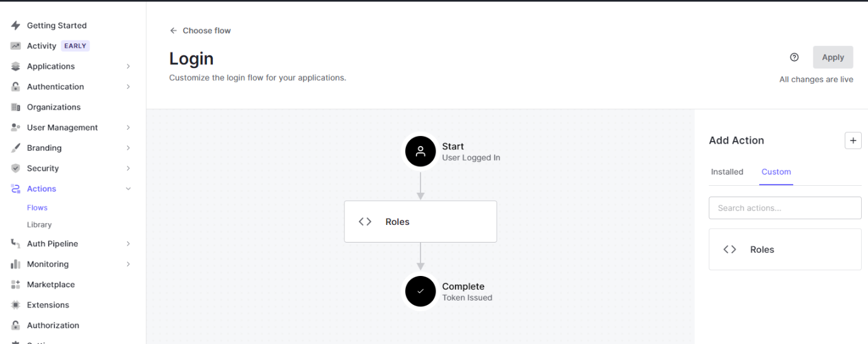Collapse the Actions section chevron
868x344 pixels.
click(128, 189)
